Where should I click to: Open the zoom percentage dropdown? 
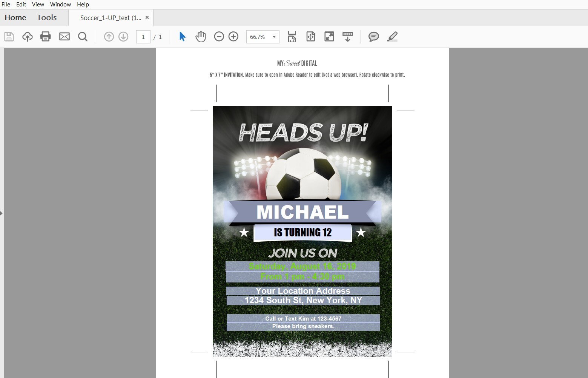tap(274, 37)
